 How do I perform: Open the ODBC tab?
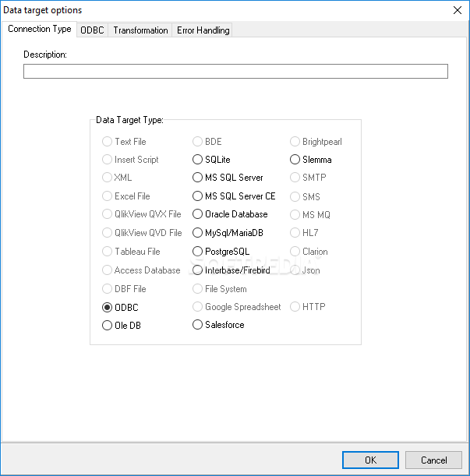point(92,30)
